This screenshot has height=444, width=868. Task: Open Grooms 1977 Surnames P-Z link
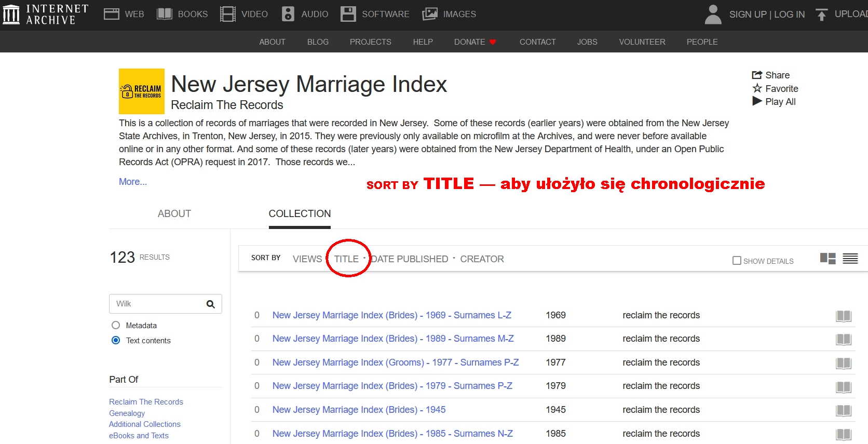(x=396, y=362)
